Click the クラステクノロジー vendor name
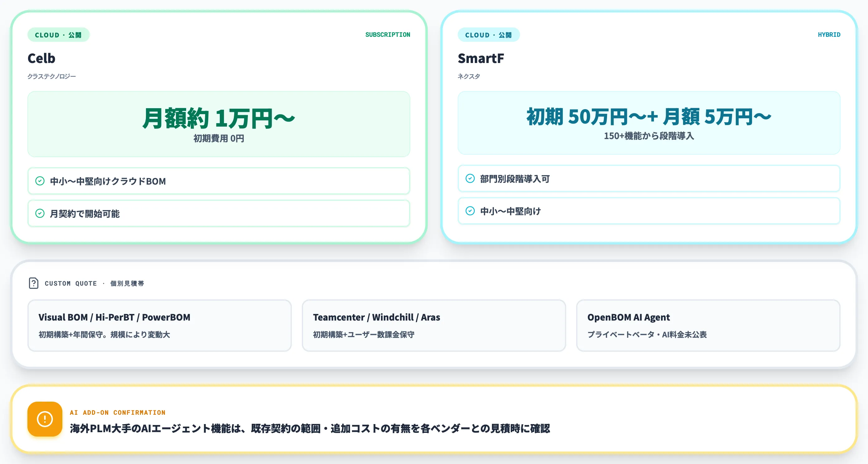The width and height of the screenshot is (868, 464). click(51, 76)
